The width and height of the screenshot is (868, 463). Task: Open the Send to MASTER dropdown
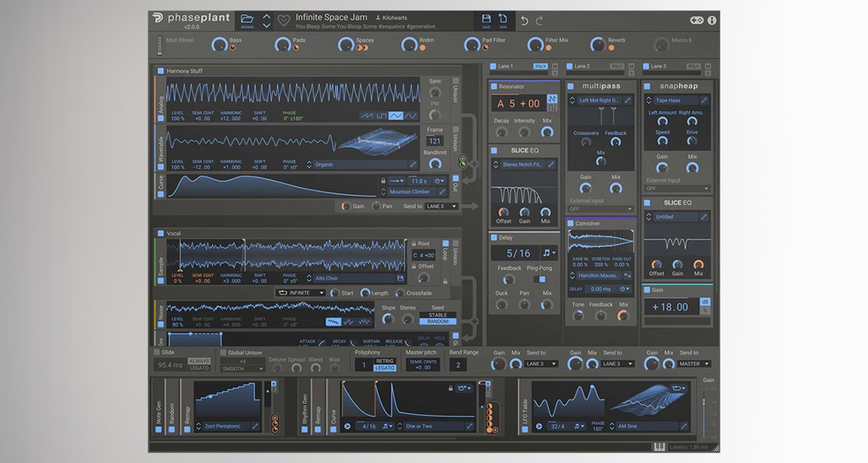pos(694,364)
